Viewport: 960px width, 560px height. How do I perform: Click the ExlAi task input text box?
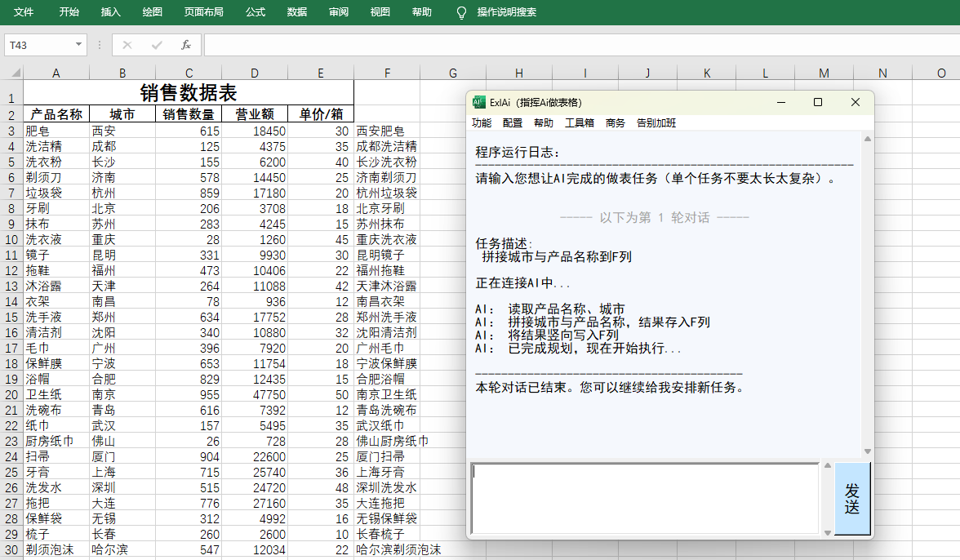[645, 498]
